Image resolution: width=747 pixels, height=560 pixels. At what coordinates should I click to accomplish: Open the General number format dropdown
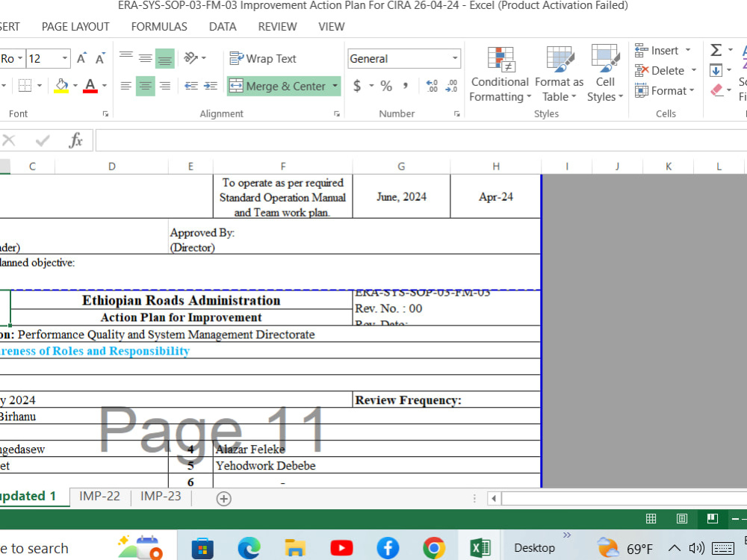(x=455, y=58)
